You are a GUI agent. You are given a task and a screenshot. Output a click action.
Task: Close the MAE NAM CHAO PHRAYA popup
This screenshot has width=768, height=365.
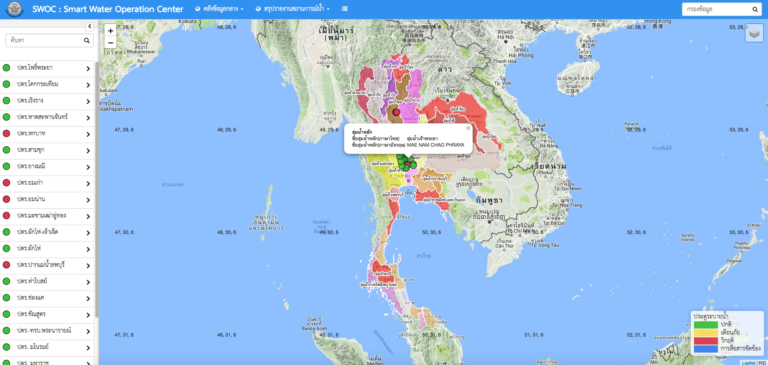pyautogui.click(x=468, y=127)
